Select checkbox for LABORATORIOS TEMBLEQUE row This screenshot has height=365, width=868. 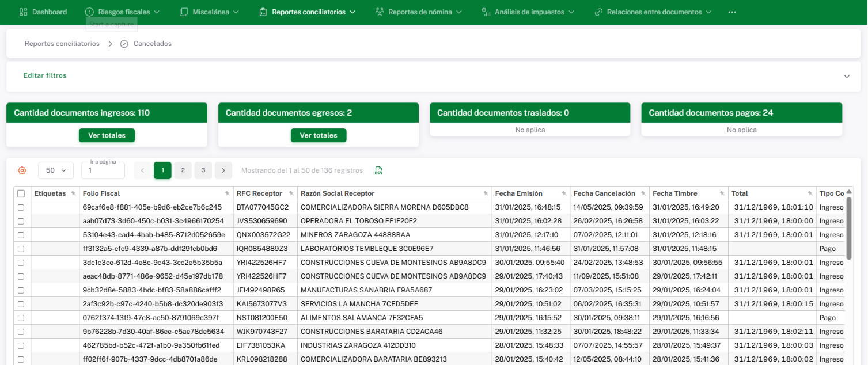(x=21, y=249)
